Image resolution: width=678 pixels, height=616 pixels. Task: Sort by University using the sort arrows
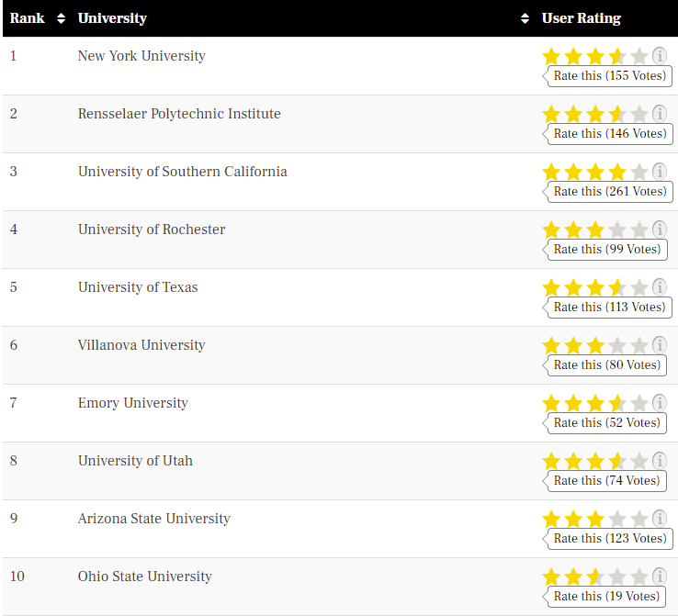525,18
